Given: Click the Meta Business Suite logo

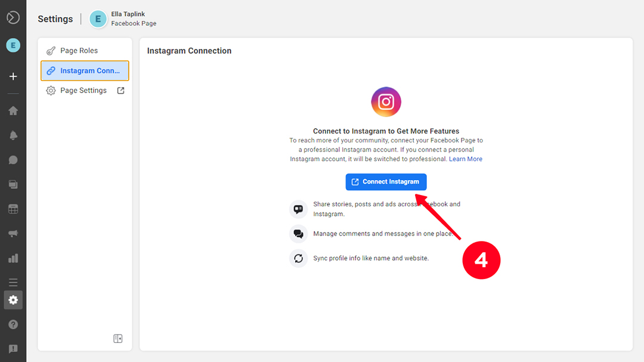Looking at the screenshot, I should [x=13, y=18].
